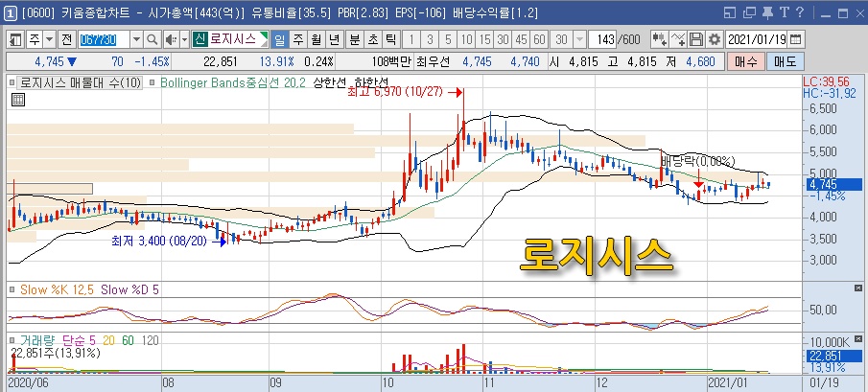
Task: Click the bar count field showing 143
Action: pyautogui.click(x=602, y=39)
